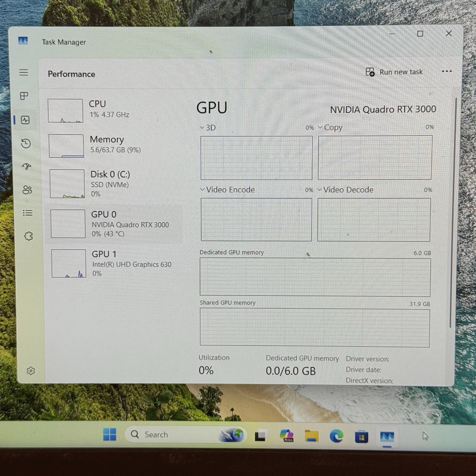Click the taskbar Search box
Screen dimensions: 476x476
point(186,435)
